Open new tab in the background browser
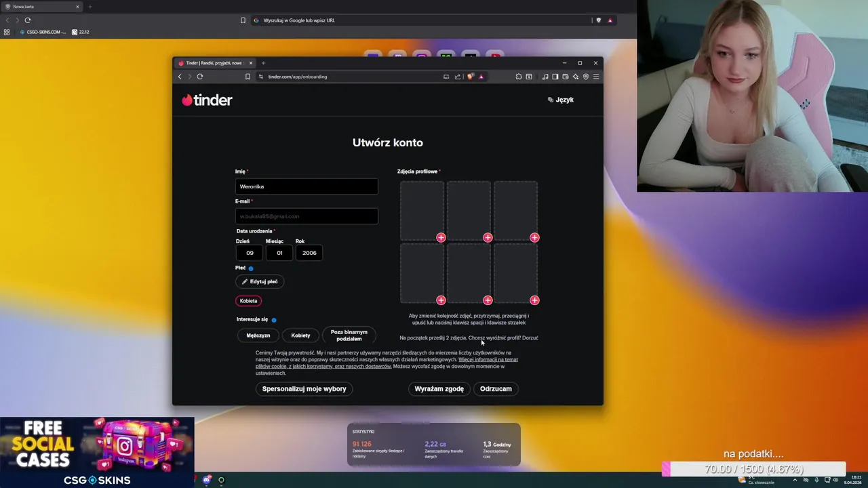This screenshot has width=868, height=488. 90,7
